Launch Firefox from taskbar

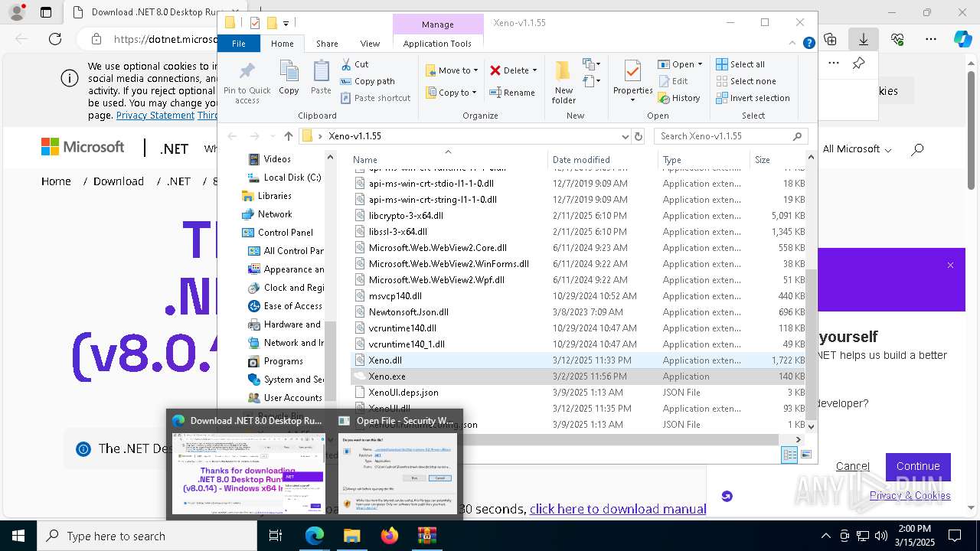click(x=390, y=536)
